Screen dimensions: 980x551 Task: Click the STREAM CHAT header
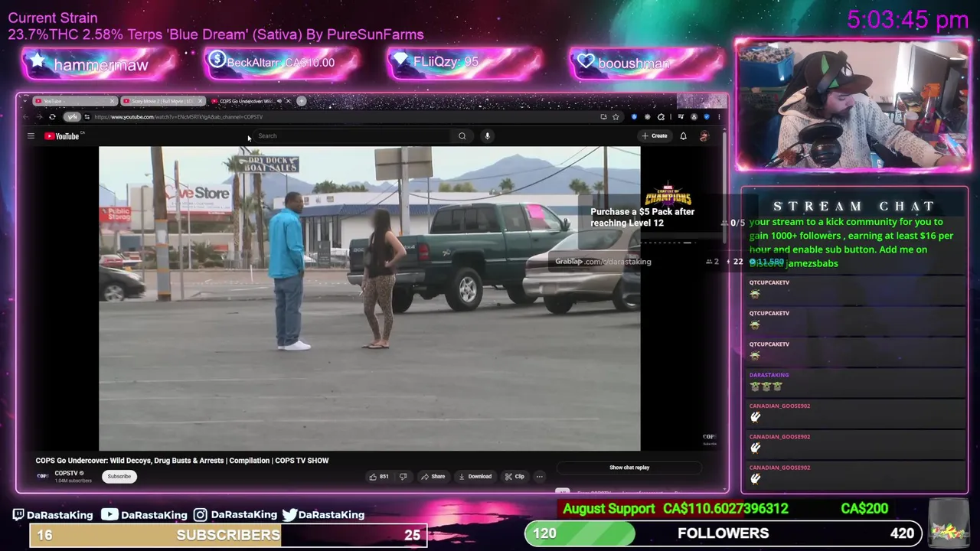click(x=854, y=207)
